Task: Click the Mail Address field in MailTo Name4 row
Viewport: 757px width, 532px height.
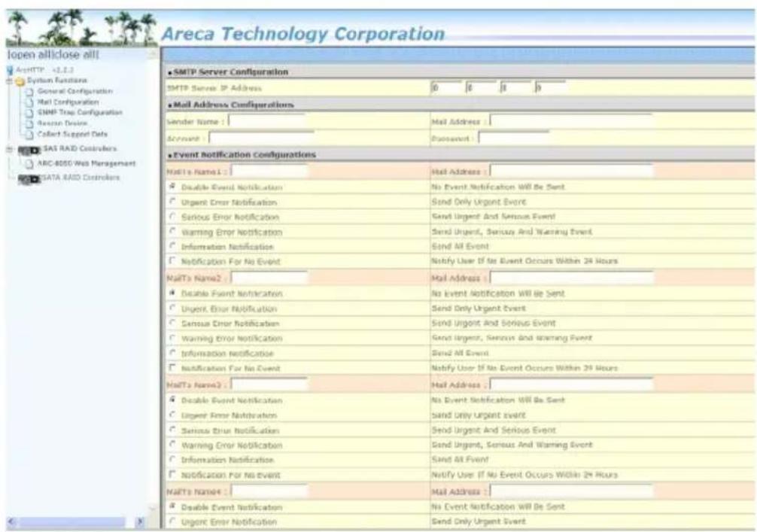Action: point(572,491)
